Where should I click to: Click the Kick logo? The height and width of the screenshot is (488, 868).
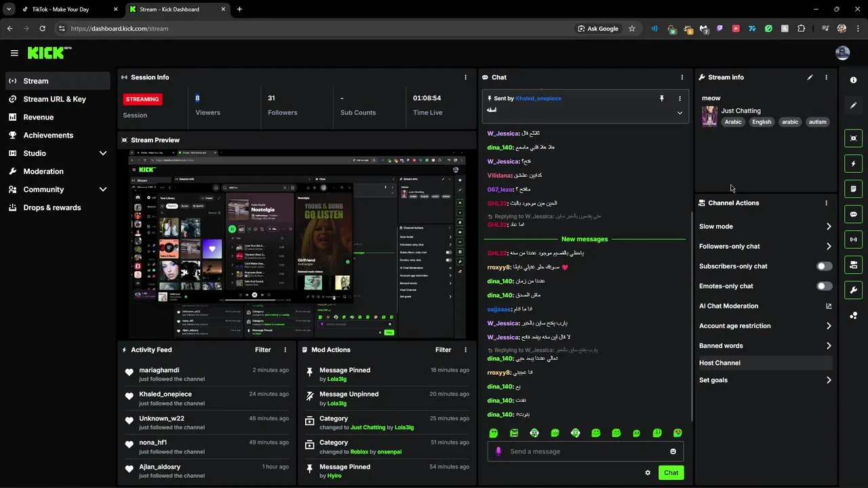(49, 53)
